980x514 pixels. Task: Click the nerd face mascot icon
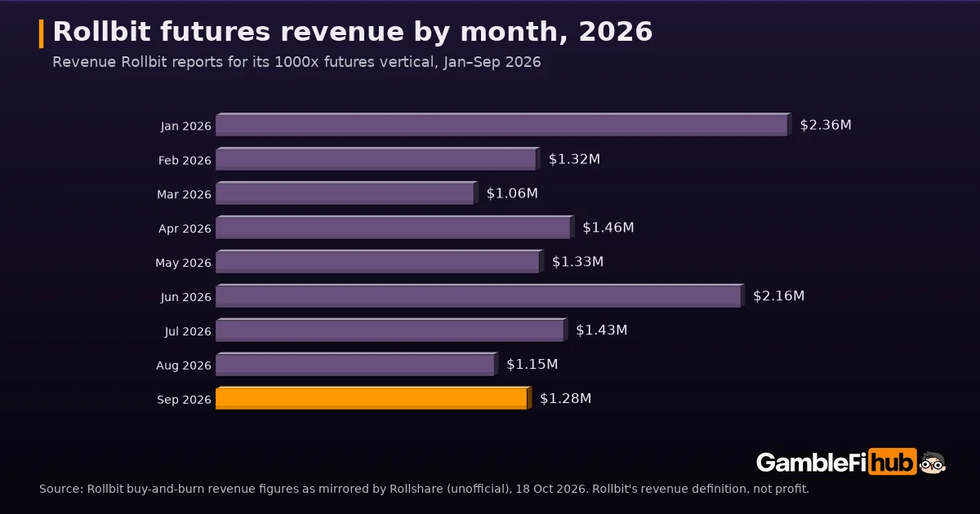(x=933, y=463)
